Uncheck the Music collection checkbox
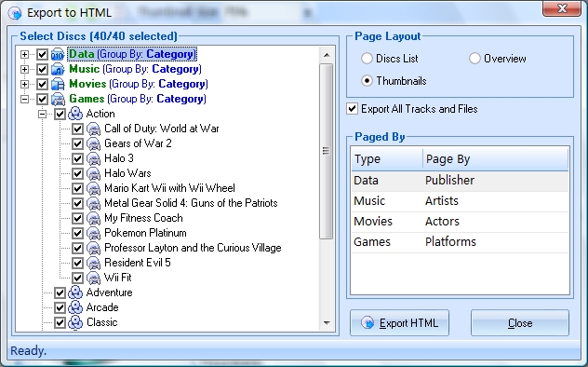This screenshot has width=588, height=367. tap(42, 70)
